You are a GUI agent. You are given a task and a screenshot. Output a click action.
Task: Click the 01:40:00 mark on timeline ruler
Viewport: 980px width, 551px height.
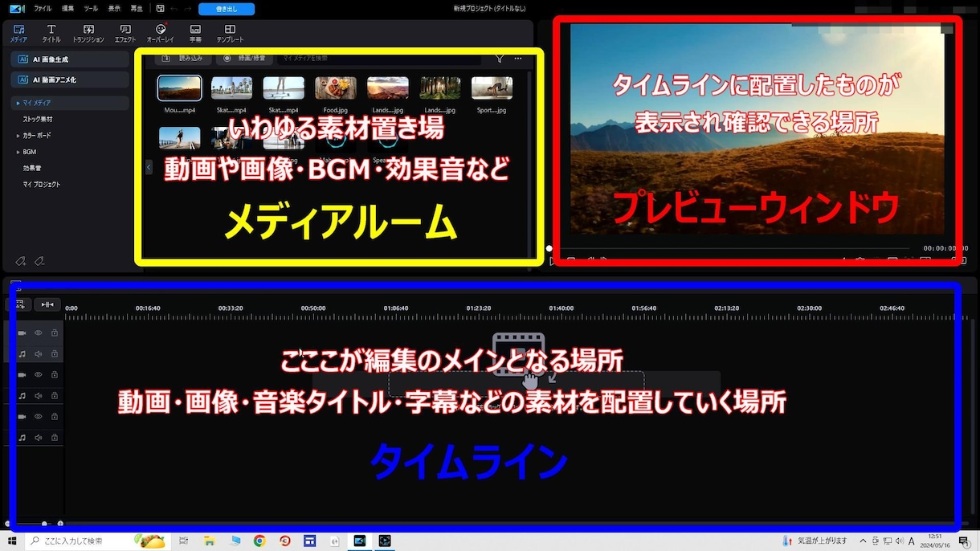point(561,308)
